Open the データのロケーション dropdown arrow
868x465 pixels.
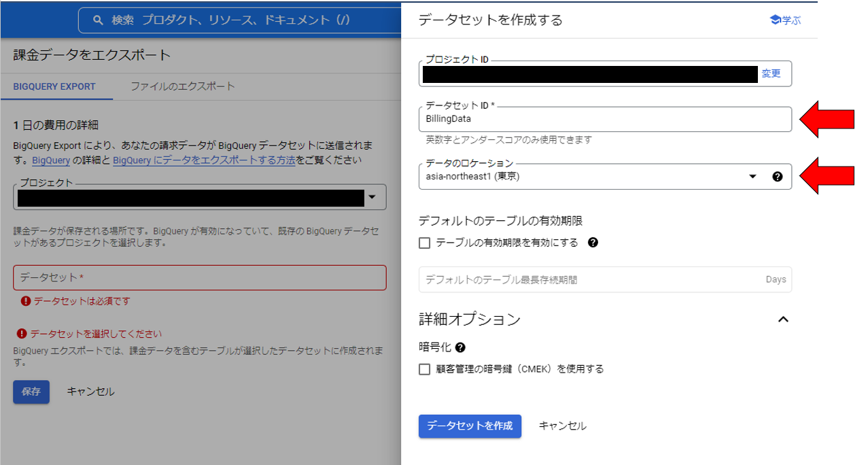(752, 177)
